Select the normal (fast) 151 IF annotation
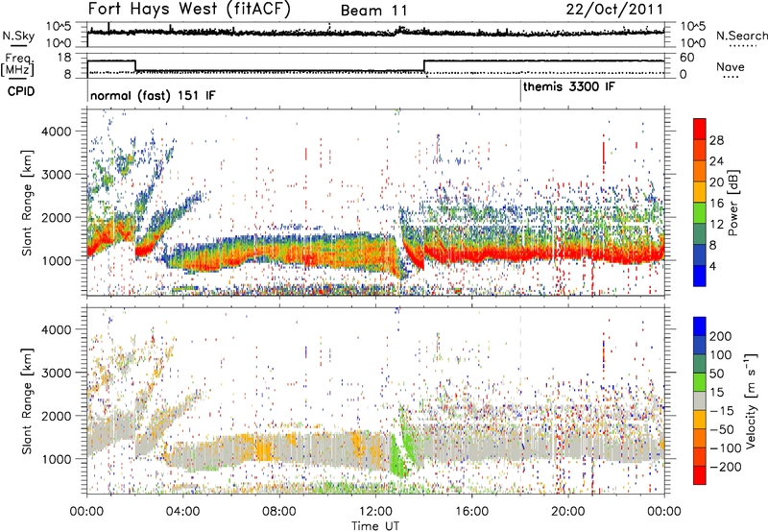The width and height of the screenshot is (768, 532). click(153, 95)
